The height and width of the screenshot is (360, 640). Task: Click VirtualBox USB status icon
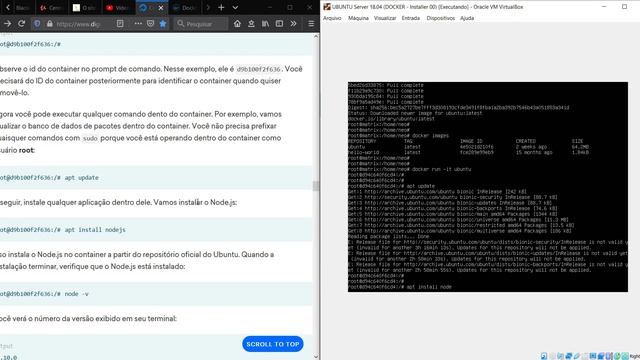577,356
